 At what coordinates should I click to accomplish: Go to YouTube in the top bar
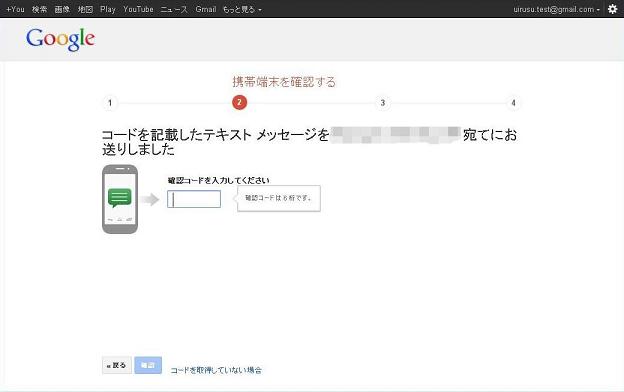138,9
